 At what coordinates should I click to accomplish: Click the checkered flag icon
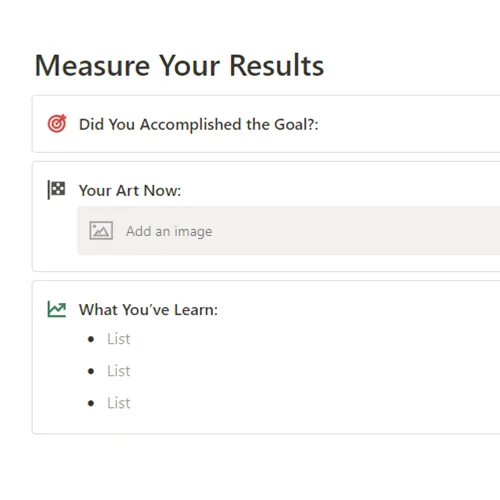(56, 190)
